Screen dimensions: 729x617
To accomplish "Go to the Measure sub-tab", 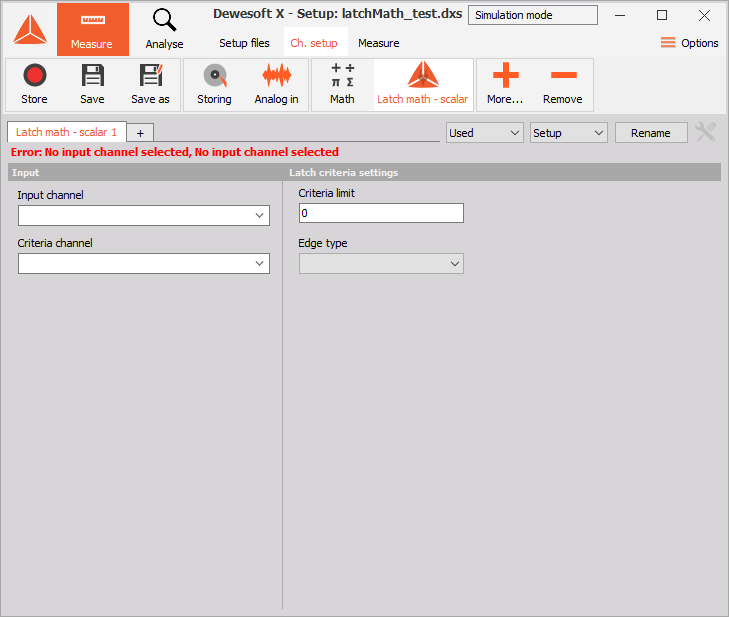I will (378, 43).
